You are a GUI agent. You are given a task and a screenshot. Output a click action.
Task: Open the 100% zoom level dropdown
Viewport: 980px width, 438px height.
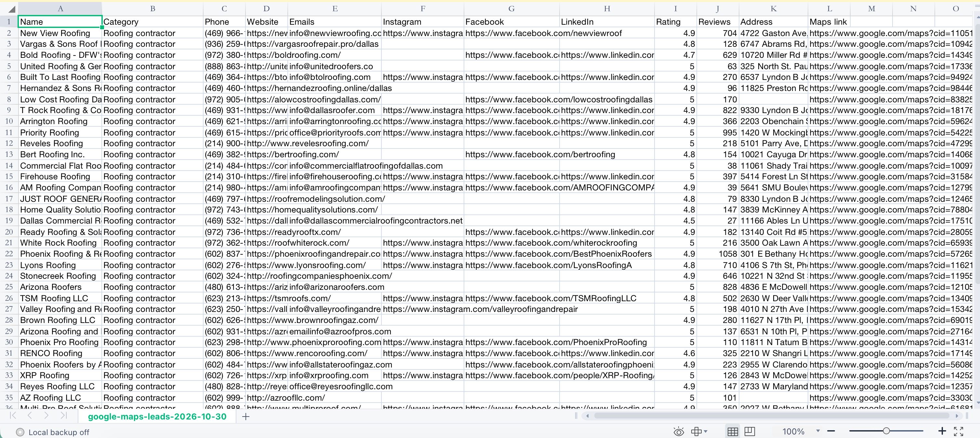pos(818,431)
